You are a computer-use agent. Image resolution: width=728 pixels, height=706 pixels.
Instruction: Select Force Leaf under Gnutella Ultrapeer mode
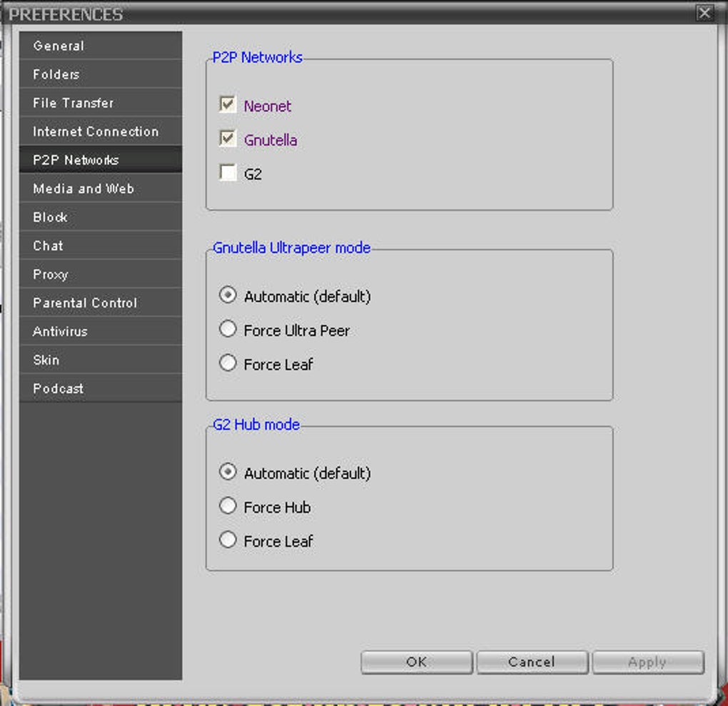pyautogui.click(x=228, y=363)
